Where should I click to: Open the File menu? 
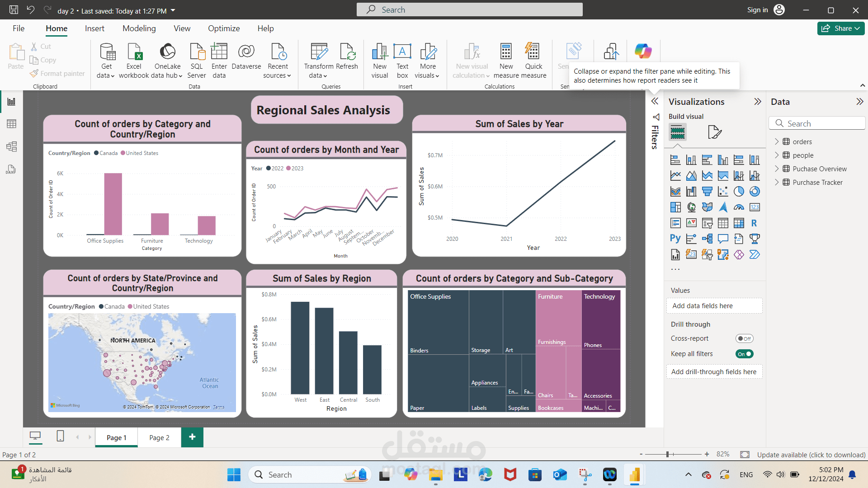(19, 28)
